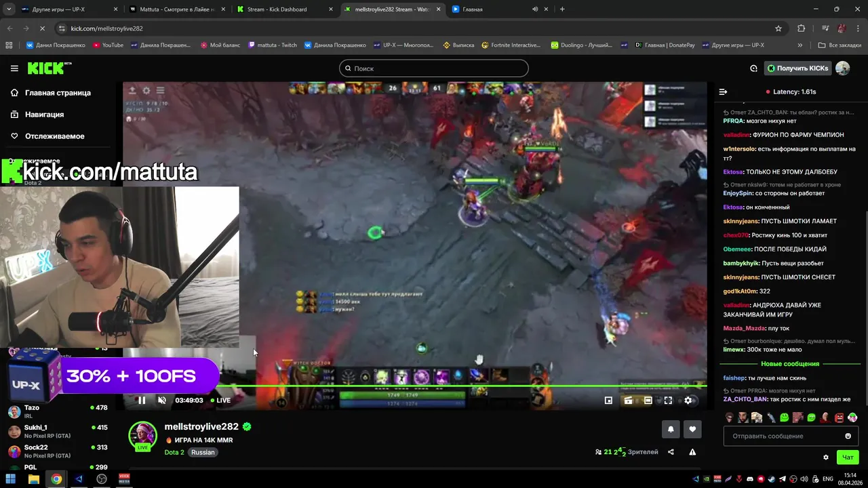
Task: Stop loading the page
Action: point(42,28)
